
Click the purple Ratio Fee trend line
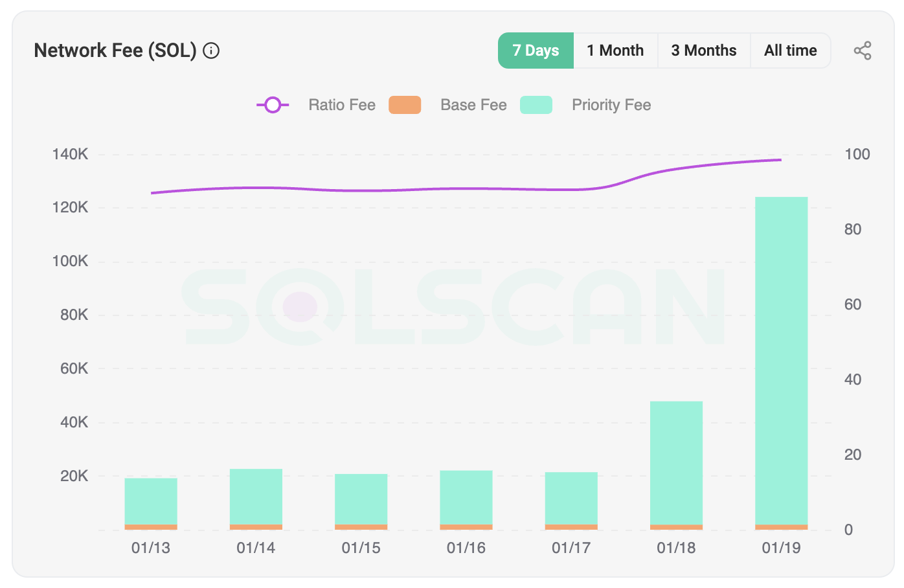(x=453, y=189)
